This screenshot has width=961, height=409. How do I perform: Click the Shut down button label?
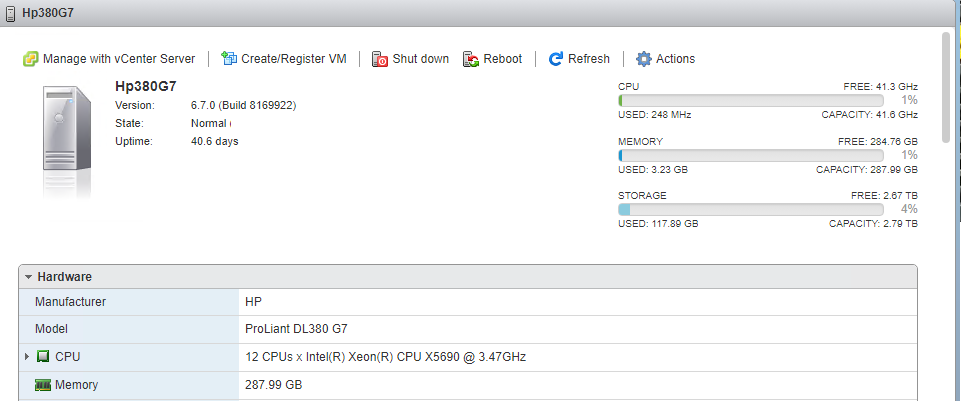[420, 59]
